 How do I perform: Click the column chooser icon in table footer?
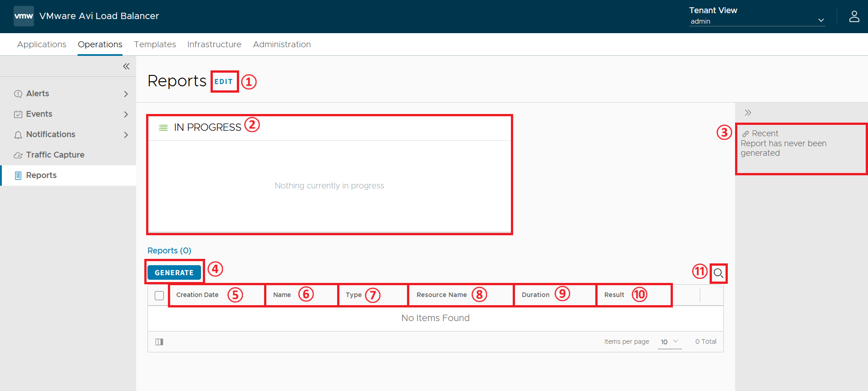pos(159,342)
